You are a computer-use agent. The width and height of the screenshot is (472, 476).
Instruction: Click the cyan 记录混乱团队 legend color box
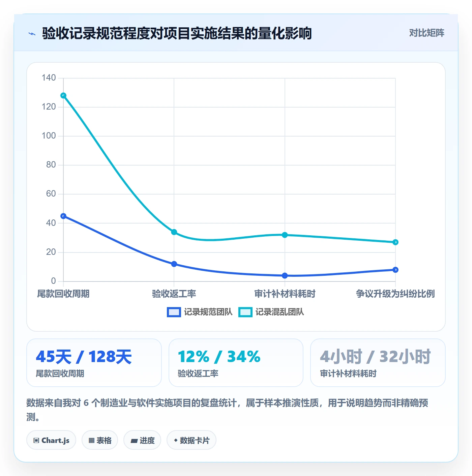click(x=245, y=312)
